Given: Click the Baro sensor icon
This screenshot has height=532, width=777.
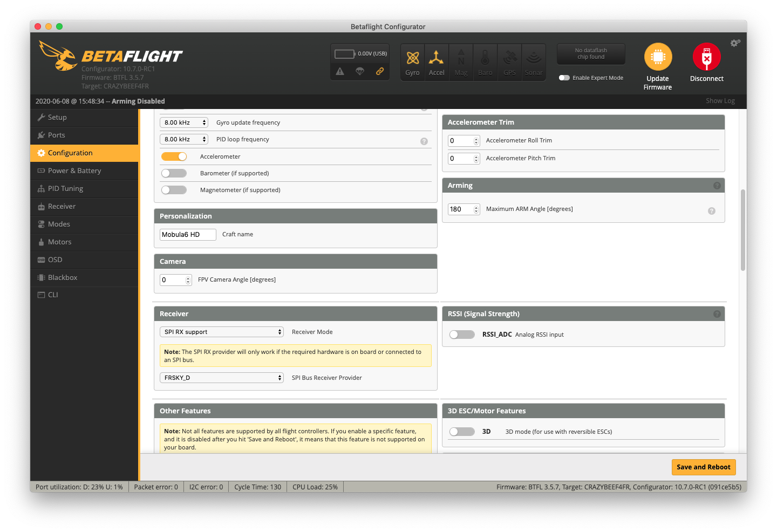Looking at the screenshot, I should point(485,58).
